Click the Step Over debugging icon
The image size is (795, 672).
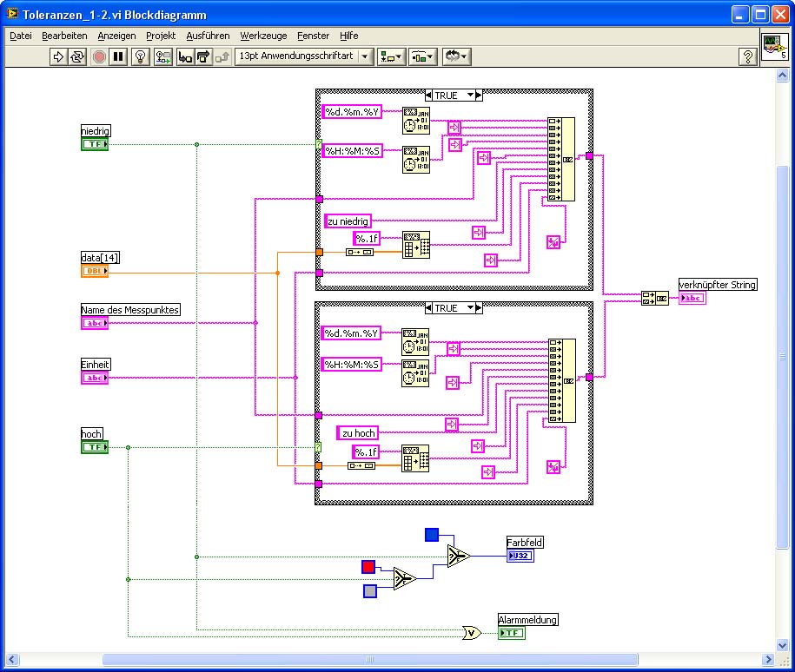click(x=203, y=56)
